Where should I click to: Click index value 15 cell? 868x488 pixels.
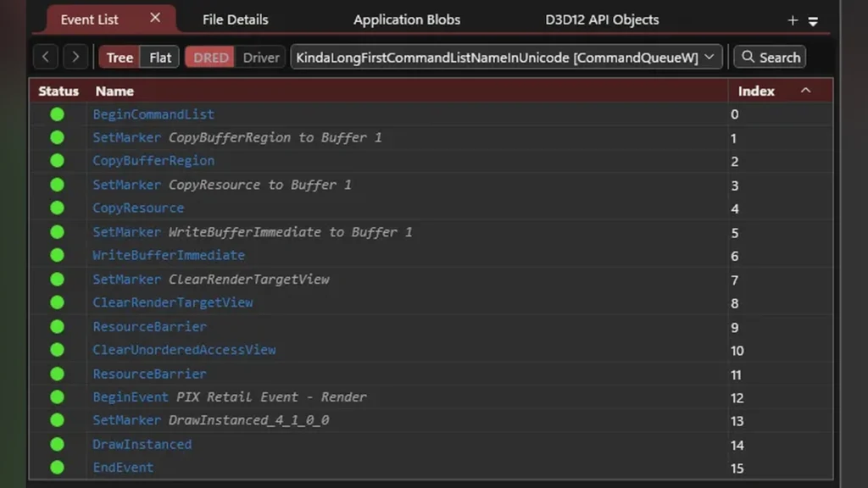coord(737,469)
